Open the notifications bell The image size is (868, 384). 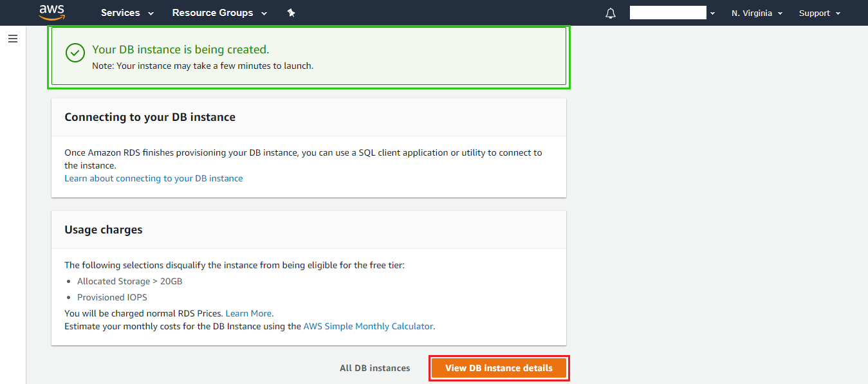(x=611, y=14)
